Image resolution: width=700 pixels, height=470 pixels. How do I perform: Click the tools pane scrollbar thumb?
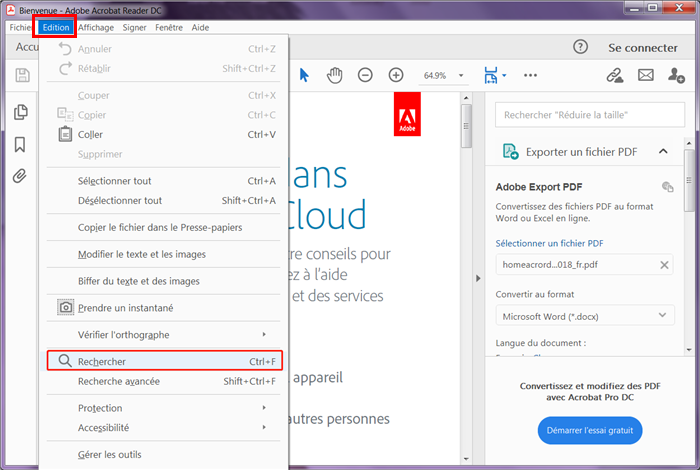(x=689, y=181)
